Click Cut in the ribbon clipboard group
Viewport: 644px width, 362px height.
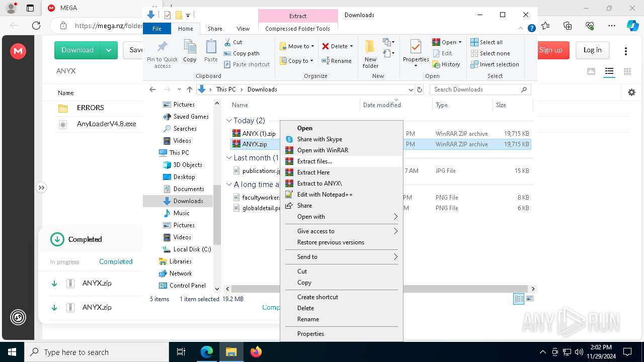tap(233, 42)
